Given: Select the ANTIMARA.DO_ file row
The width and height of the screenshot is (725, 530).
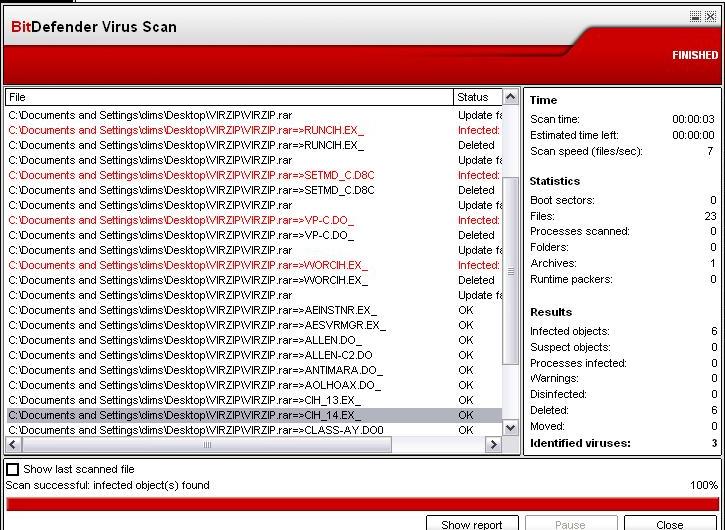Looking at the screenshot, I should click(254, 370).
